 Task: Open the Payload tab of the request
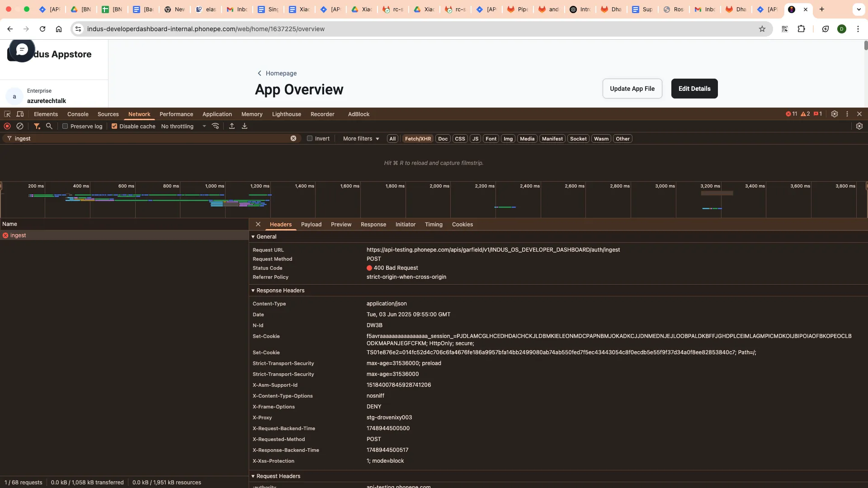coord(311,225)
